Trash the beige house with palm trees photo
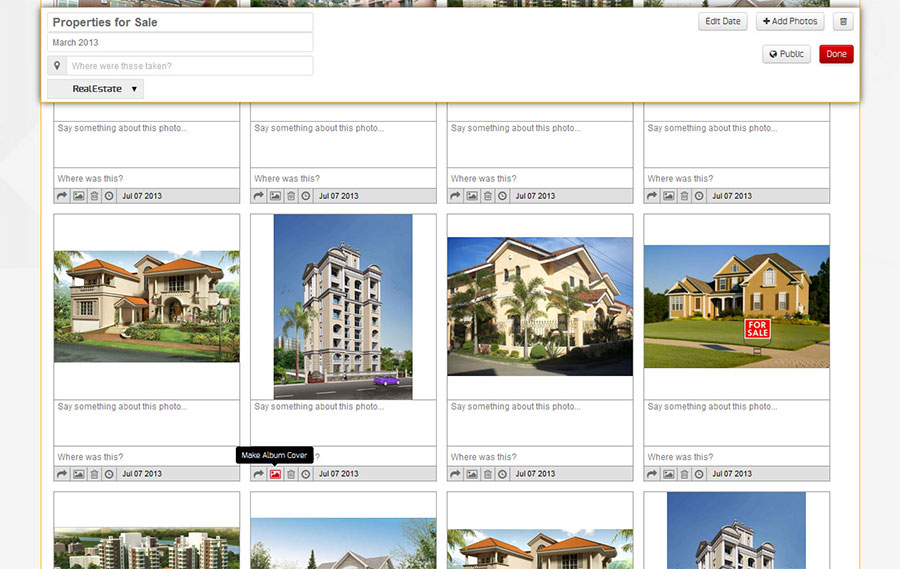Screen dimensions: 900x569 488,474
